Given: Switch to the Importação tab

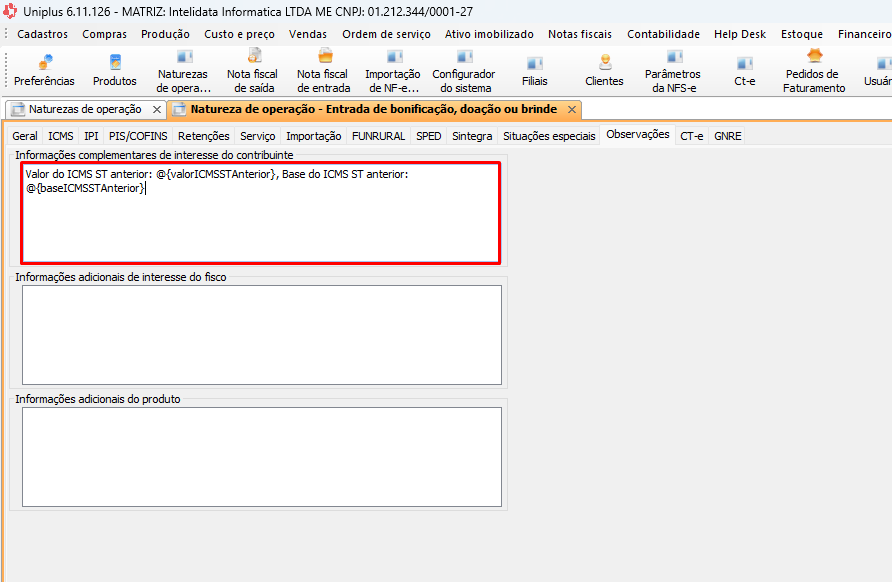Looking at the screenshot, I should (x=313, y=136).
